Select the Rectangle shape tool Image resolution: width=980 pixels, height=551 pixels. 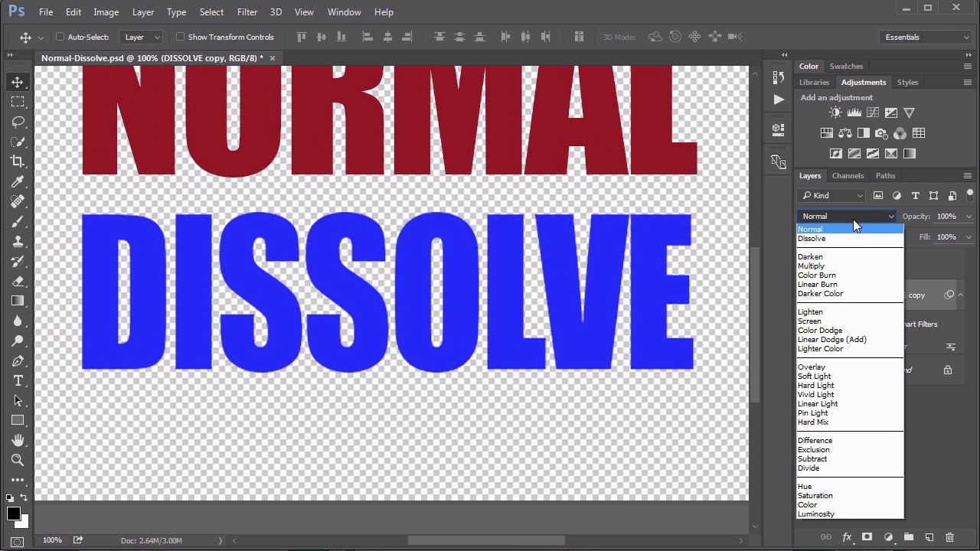(18, 420)
